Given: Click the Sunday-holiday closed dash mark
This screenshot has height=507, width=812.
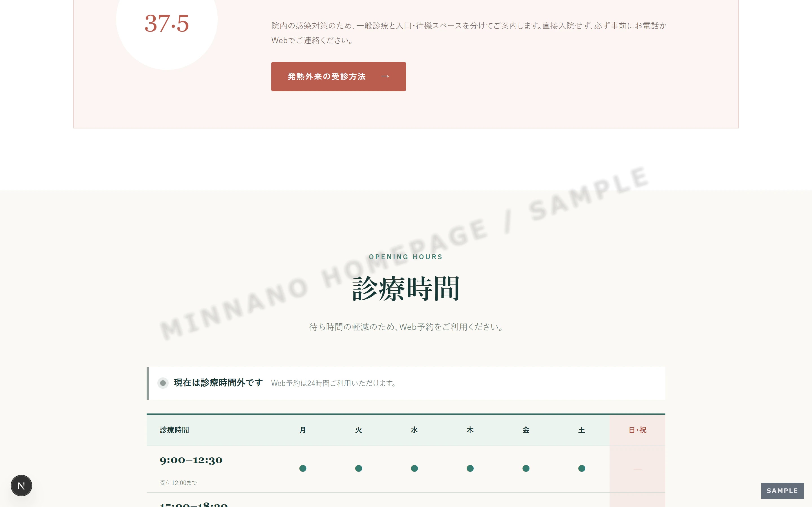Looking at the screenshot, I should tap(637, 469).
